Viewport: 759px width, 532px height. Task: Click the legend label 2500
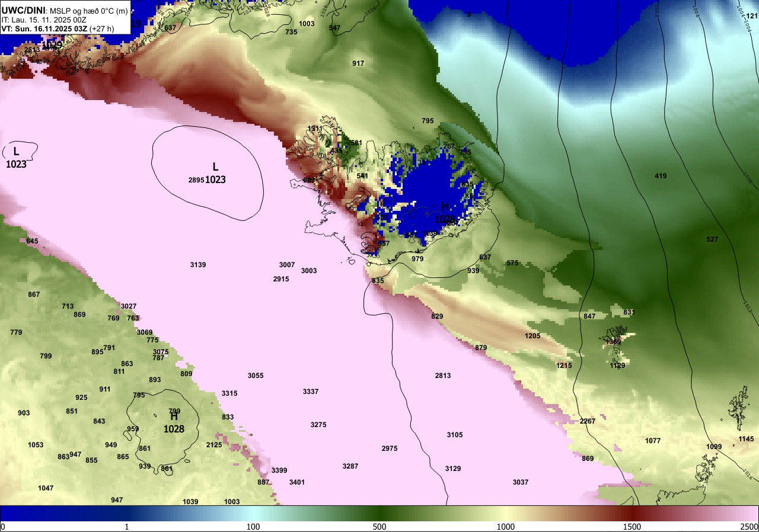coord(750,527)
